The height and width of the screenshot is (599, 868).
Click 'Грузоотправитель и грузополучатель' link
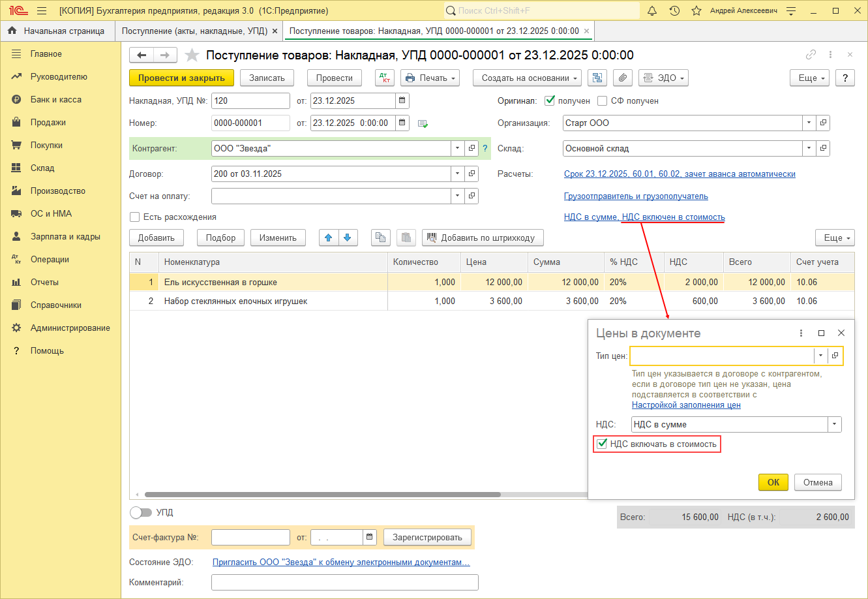click(x=636, y=196)
